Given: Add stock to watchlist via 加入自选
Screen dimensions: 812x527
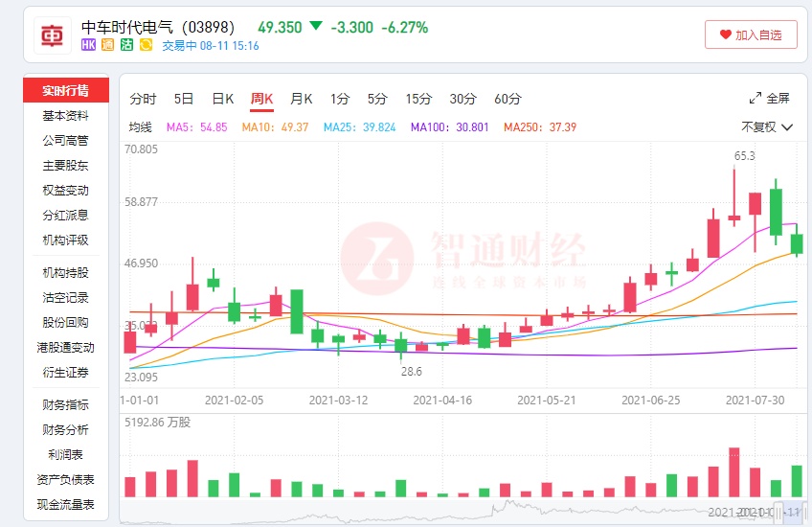Looking at the screenshot, I should [x=751, y=34].
